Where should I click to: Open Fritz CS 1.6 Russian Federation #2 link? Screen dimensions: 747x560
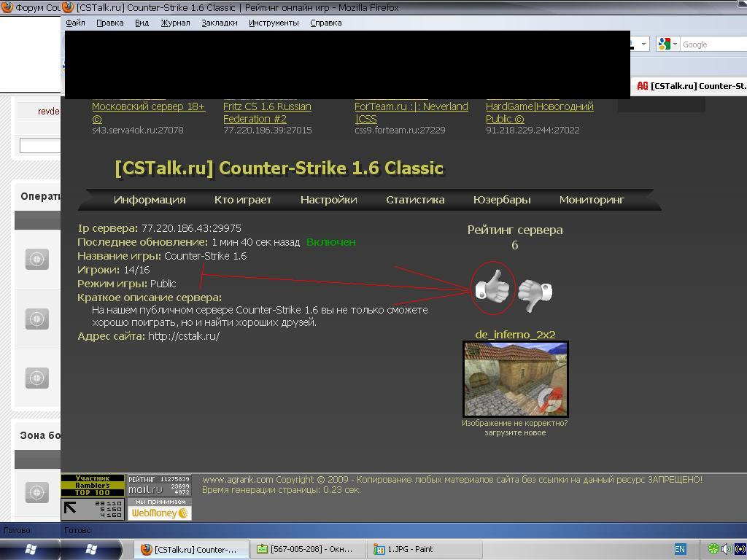coord(267,112)
